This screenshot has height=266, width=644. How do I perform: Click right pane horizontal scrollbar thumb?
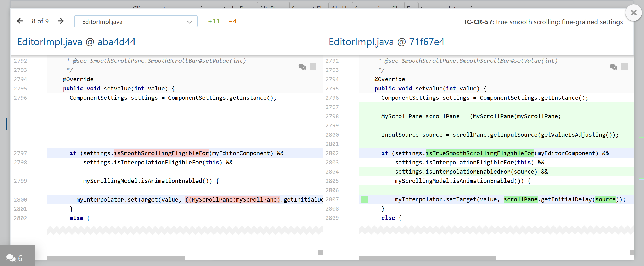427,258
